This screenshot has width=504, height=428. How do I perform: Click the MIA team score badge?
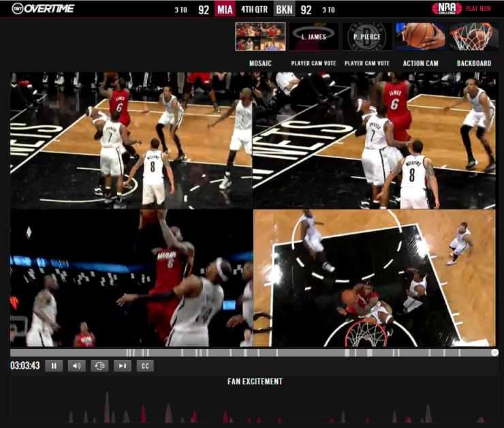(224, 10)
